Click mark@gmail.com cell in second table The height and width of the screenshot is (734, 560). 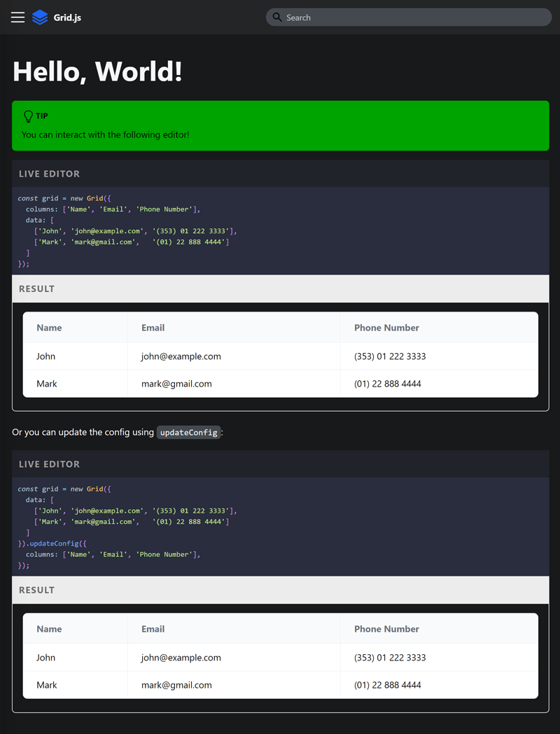176,685
